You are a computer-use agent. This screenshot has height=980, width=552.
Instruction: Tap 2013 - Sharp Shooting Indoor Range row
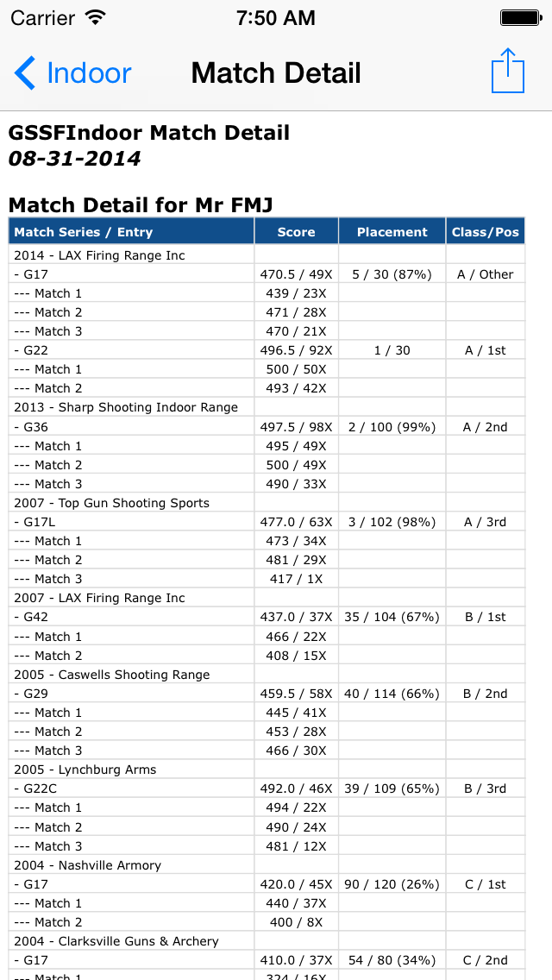coord(267,407)
